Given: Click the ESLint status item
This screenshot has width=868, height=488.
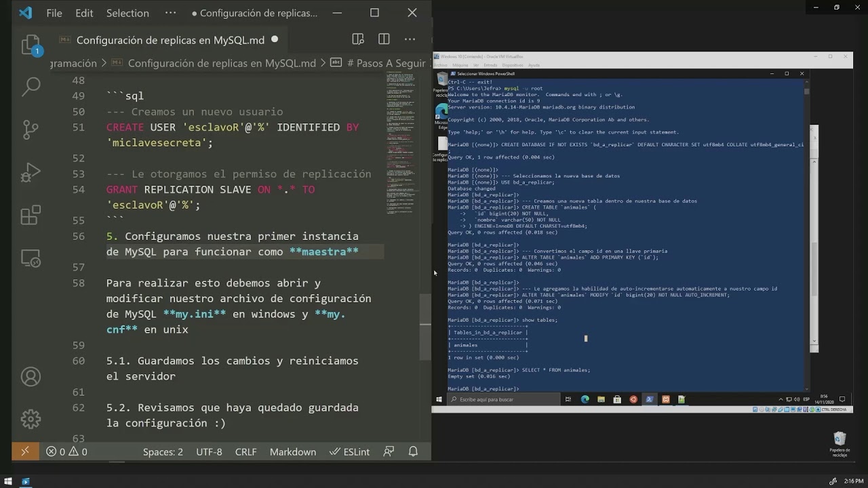Looking at the screenshot, I should tap(349, 451).
